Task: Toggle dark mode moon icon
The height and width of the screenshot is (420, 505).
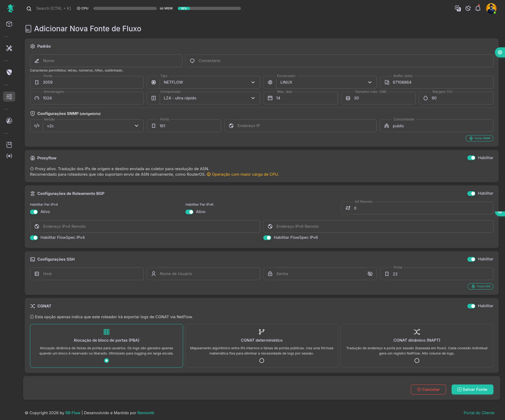Action: [468, 8]
